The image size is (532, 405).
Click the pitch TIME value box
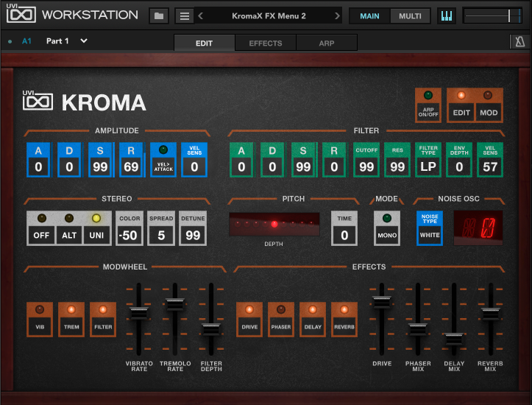[x=344, y=235]
